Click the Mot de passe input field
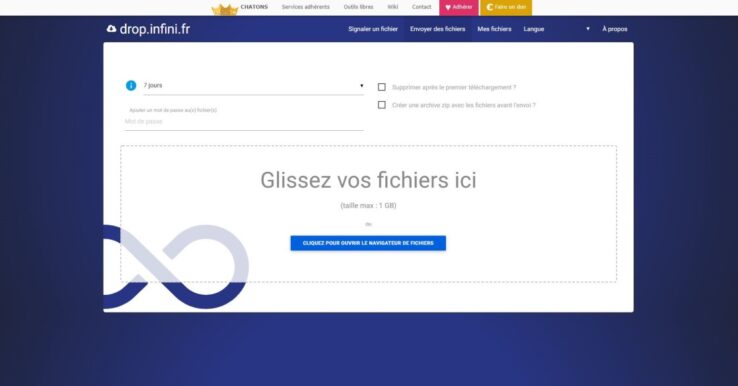Image resolution: width=738 pixels, height=386 pixels. 244,122
